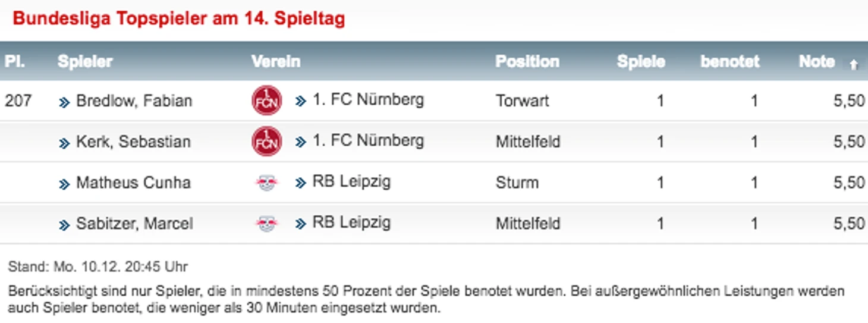Open 1. FC Nürnberg club link in first row

tap(368, 99)
